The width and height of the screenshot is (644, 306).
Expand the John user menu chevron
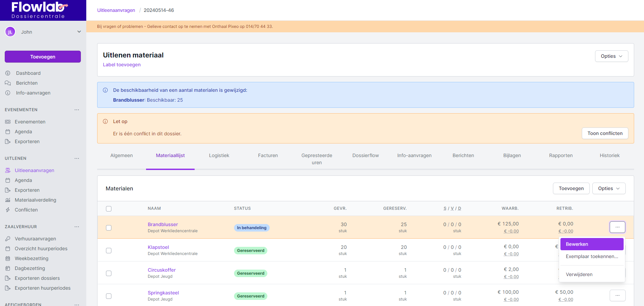point(79,32)
